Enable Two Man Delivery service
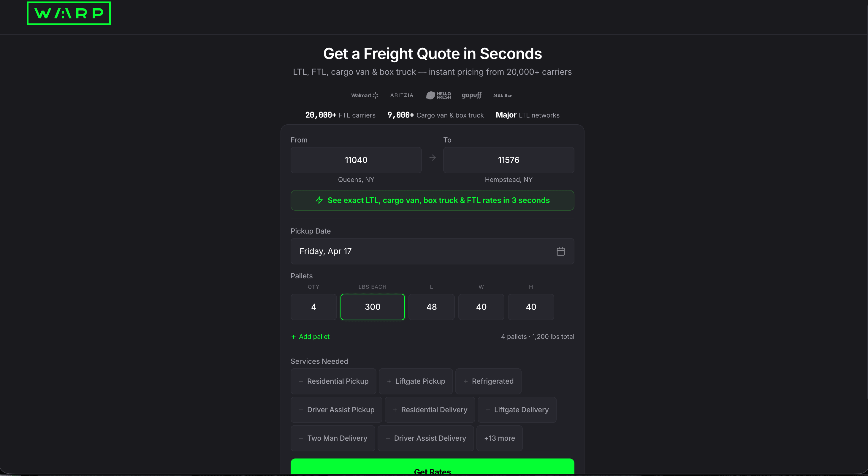This screenshot has width=868, height=476. (332, 438)
